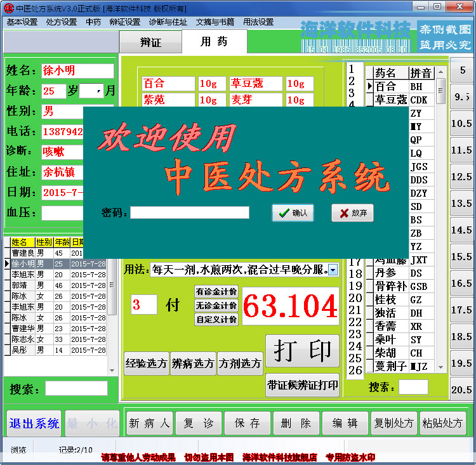This screenshot has height=465, width=476.
Task: Click the app logo in title bar
Action: tap(8, 8)
